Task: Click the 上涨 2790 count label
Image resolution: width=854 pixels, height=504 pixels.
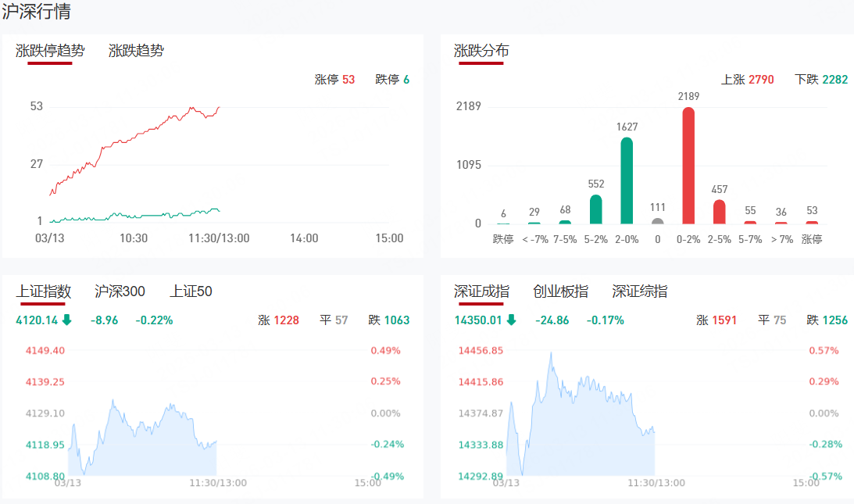Action: (x=747, y=80)
